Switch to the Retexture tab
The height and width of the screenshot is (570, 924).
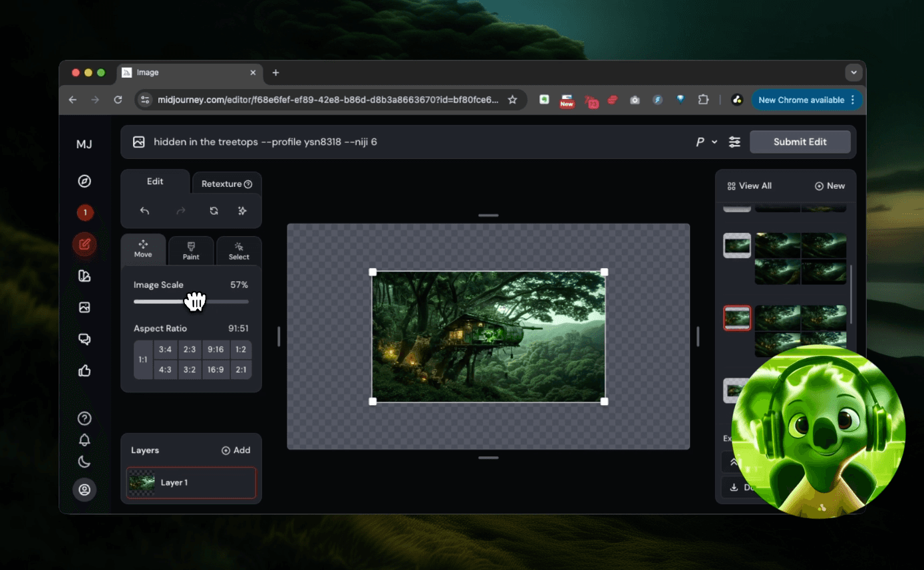(222, 183)
